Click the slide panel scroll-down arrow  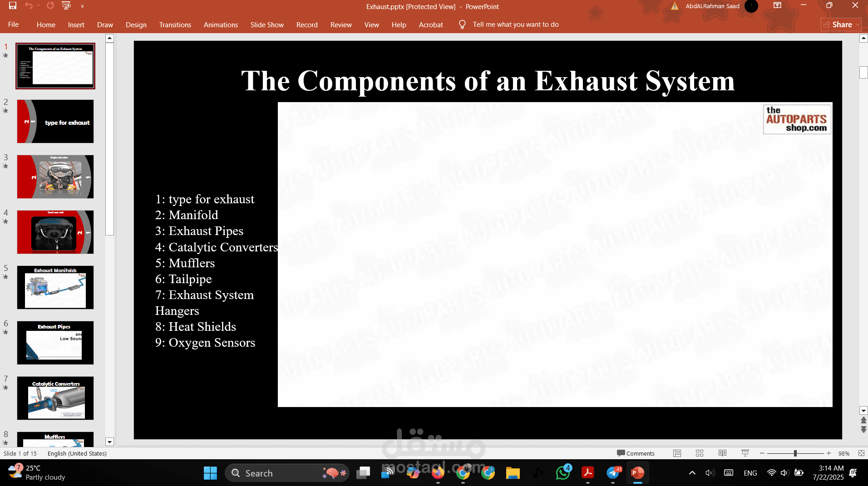coord(109,442)
